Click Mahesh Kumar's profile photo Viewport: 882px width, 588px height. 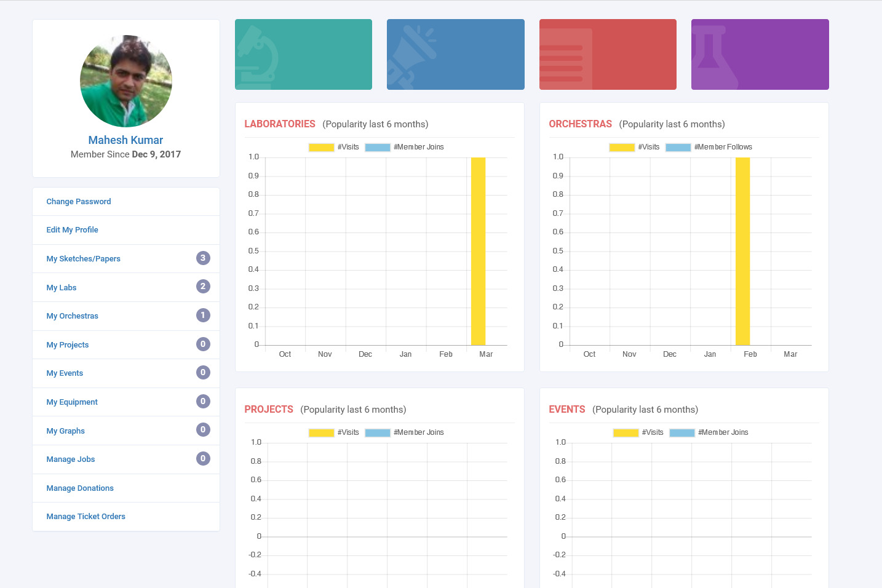click(125, 81)
